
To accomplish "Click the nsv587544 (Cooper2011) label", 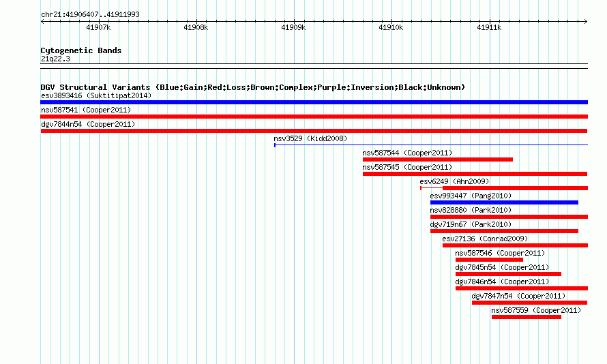I will click(407, 153).
